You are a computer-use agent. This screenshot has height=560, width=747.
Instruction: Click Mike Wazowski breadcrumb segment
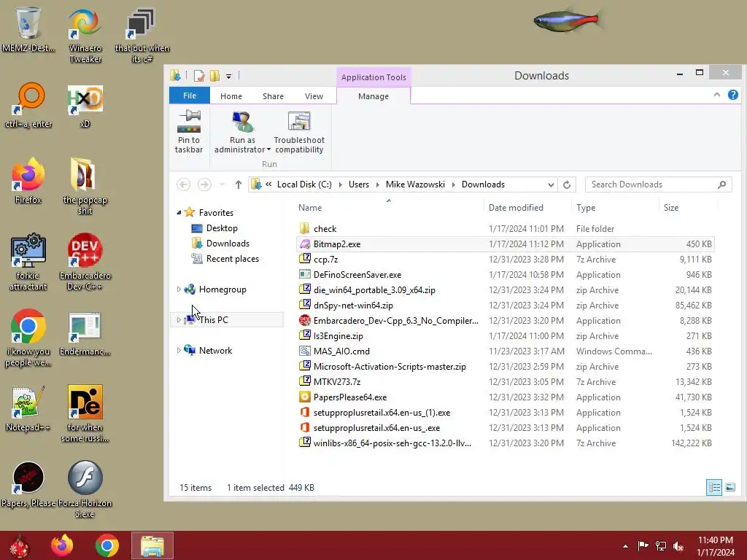415,184
